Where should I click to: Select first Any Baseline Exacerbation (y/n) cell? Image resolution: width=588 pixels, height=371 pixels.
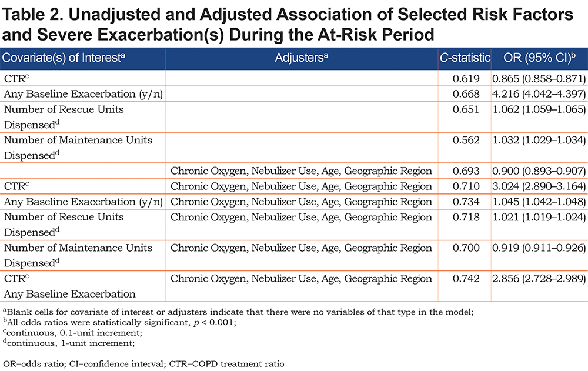pyautogui.click(x=83, y=94)
